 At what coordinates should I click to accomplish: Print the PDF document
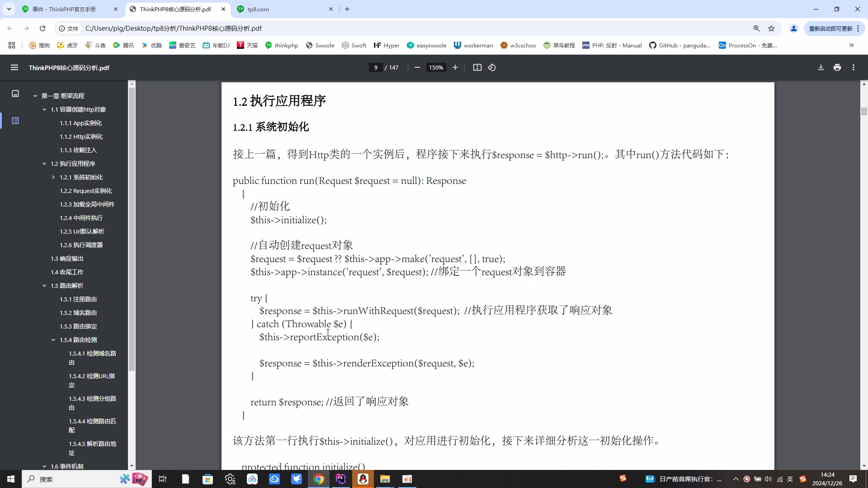tap(837, 67)
